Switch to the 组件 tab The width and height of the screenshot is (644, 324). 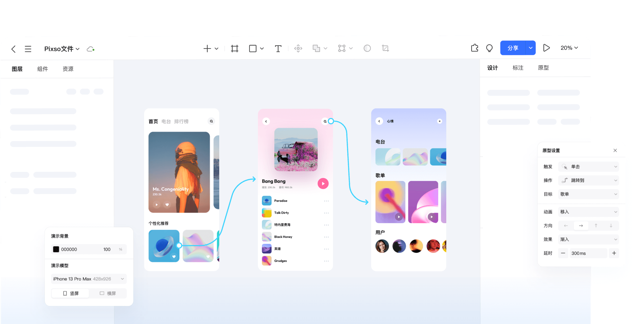click(42, 69)
